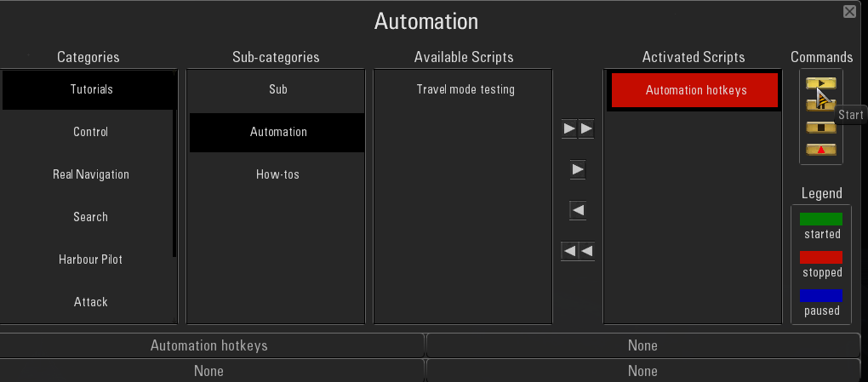Select the Automation sub-category
The image size is (868, 382).
[x=277, y=133]
